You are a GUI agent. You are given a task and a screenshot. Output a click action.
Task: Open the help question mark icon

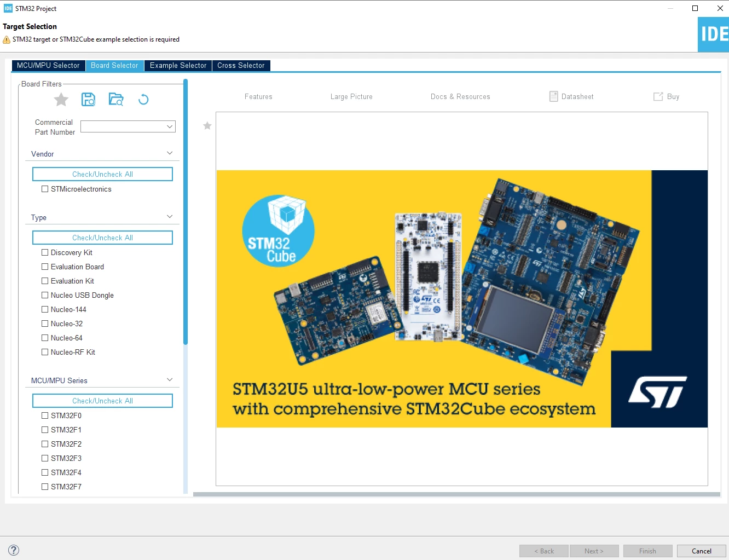click(14, 550)
